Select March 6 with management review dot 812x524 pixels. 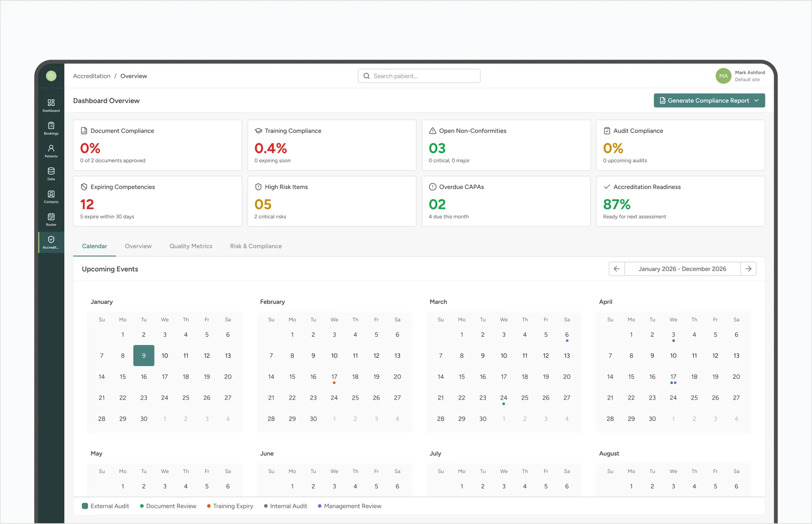pyautogui.click(x=567, y=335)
